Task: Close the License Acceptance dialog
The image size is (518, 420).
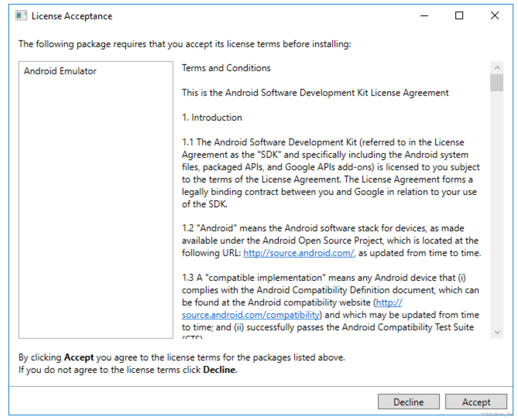Action: 495,16
